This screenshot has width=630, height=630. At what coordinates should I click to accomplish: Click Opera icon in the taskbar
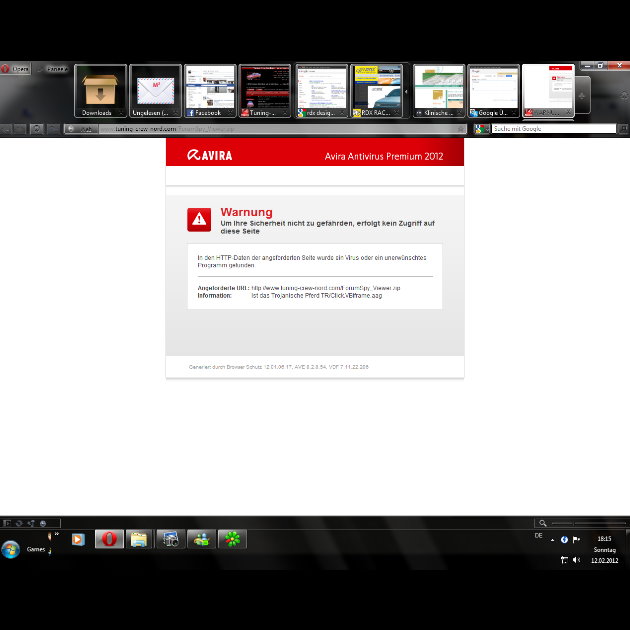(108, 539)
